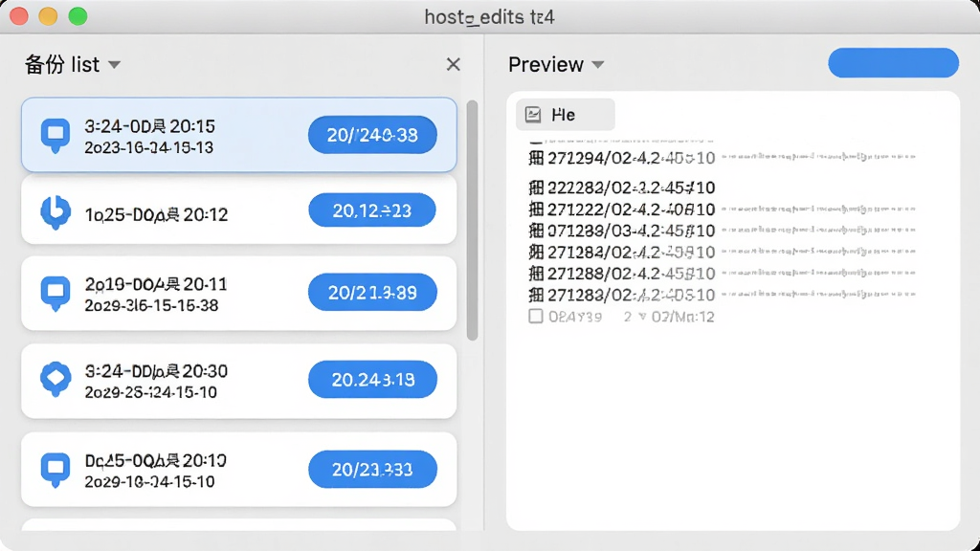980x551 pixels.
Task: Click the blue button in the top right
Action: tap(893, 63)
